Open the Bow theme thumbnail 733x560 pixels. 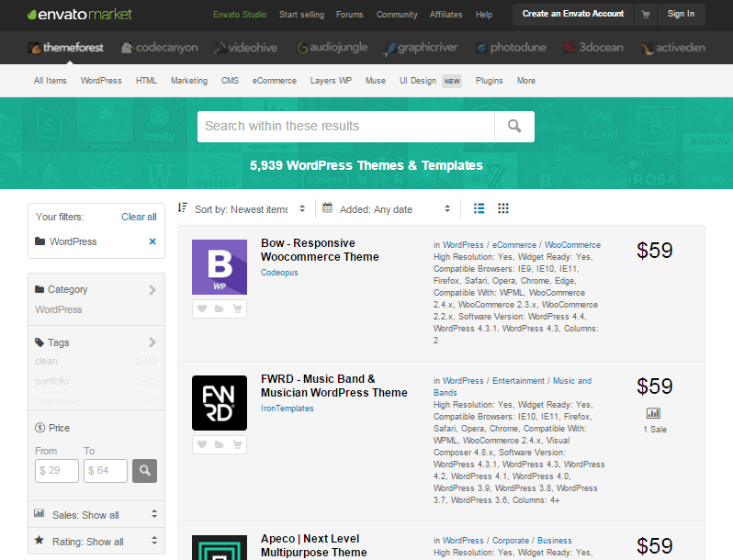(220, 267)
